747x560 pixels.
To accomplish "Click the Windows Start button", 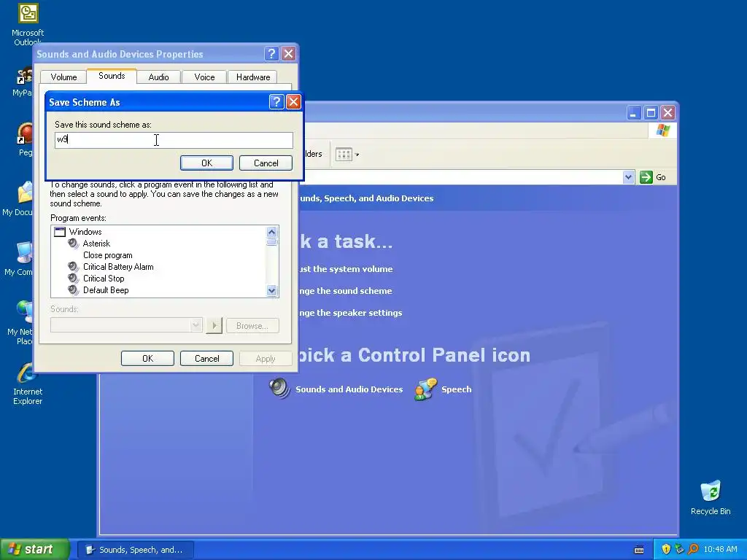I will pos(34,550).
